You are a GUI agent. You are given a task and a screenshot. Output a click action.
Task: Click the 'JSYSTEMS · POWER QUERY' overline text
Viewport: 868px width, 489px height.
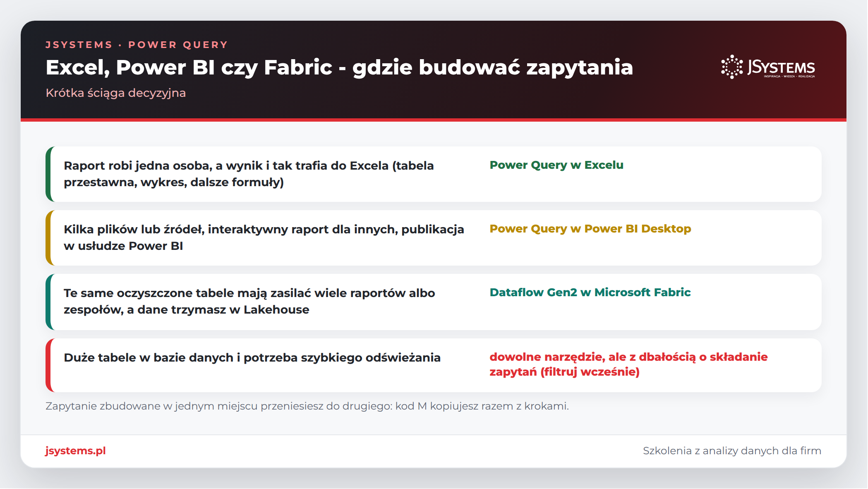tap(137, 45)
